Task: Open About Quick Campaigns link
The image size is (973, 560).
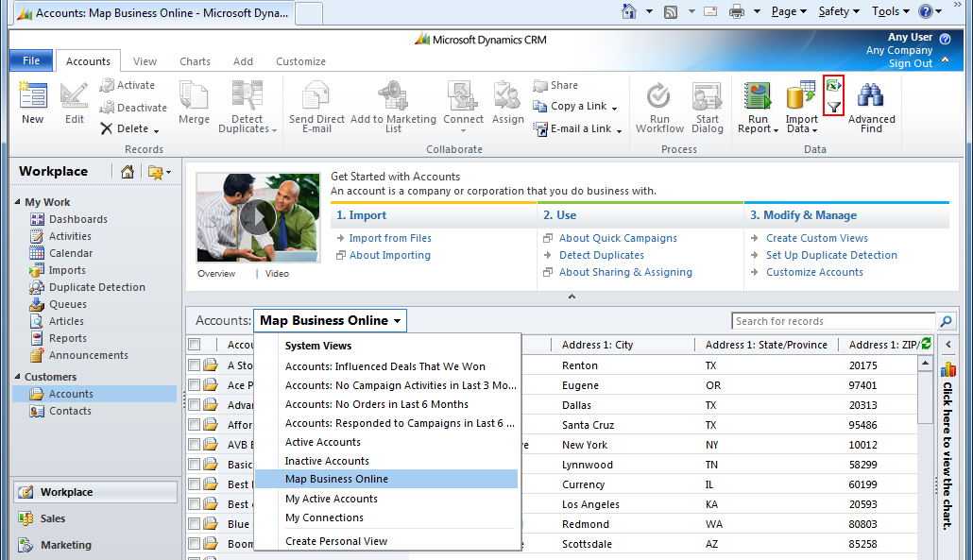Action: point(618,238)
